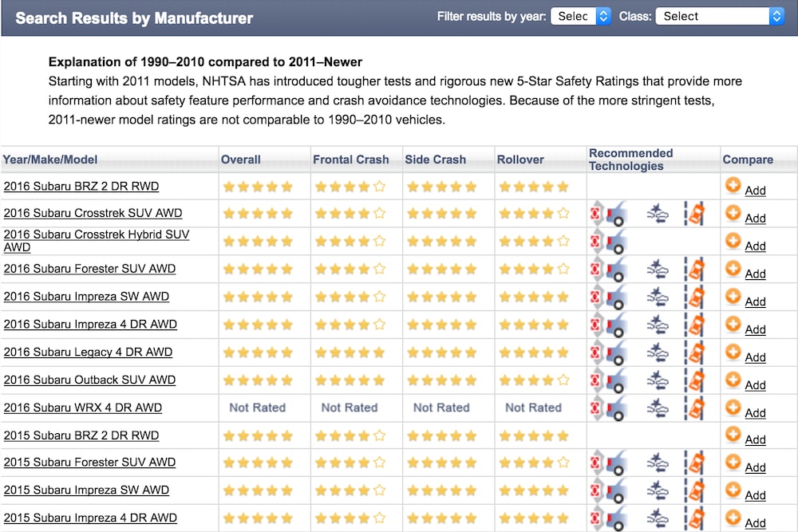This screenshot has width=798, height=532.
Task: Open the 2016 Subaru Crosstrek SUV AWD link
Action: 93,213
